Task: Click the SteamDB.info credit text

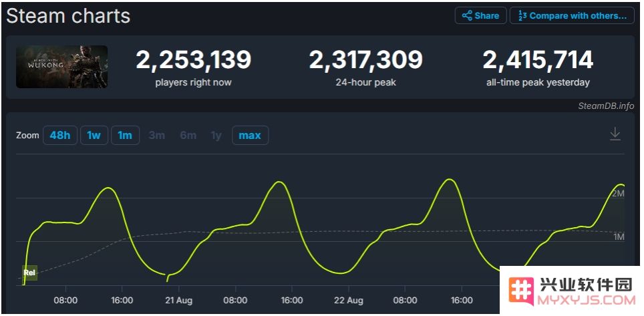Action: pos(606,106)
